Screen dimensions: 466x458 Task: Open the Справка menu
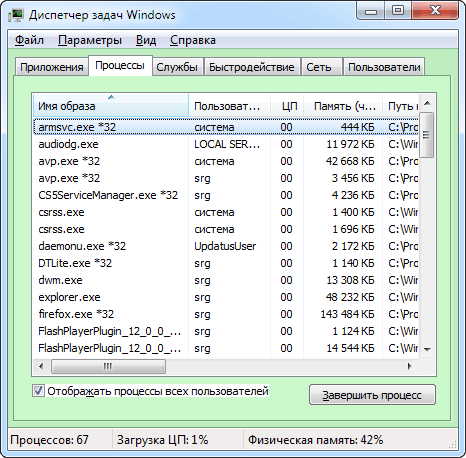(x=193, y=40)
